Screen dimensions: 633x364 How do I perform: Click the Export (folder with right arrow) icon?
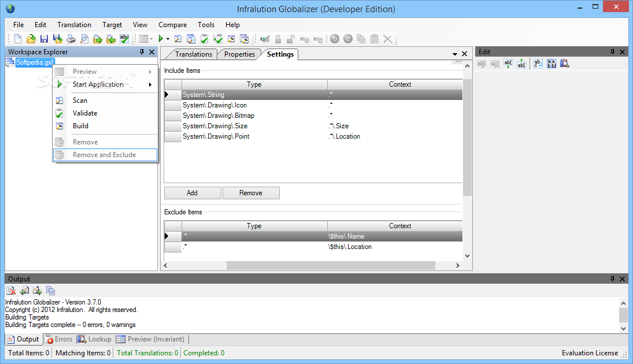tap(98, 39)
